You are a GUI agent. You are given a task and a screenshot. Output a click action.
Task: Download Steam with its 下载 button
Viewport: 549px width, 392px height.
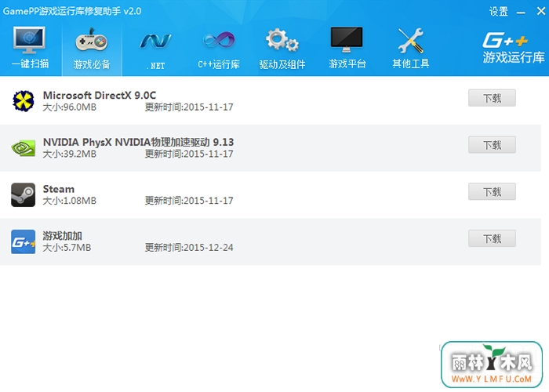point(492,191)
